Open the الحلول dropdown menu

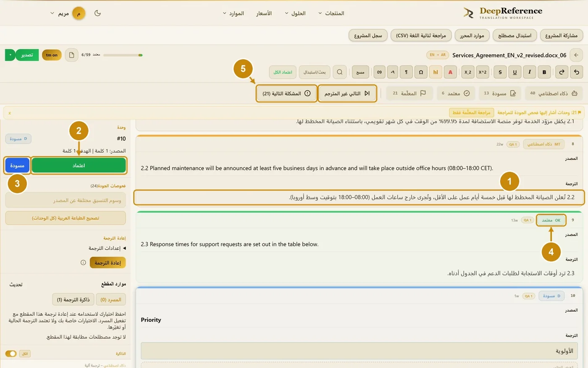(x=295, y=13)
